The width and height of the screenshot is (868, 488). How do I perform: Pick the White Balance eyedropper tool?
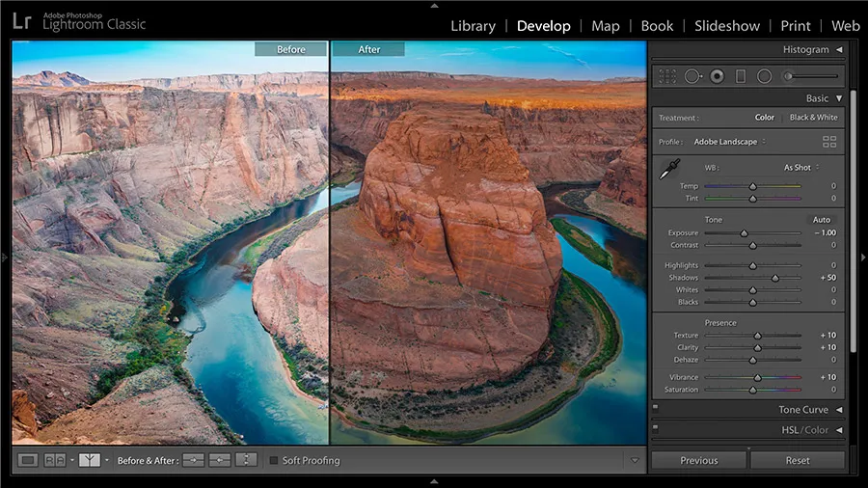668,170
